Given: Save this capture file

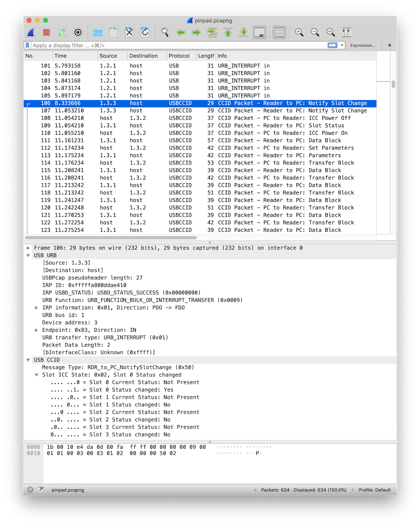Looking at the screenshot, I should point(113,33).
